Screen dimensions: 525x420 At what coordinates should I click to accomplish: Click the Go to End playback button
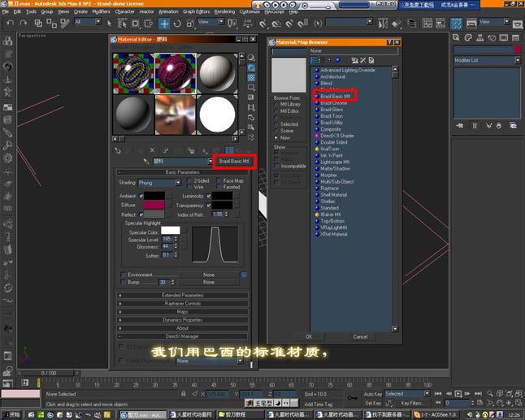pos(478,393)
